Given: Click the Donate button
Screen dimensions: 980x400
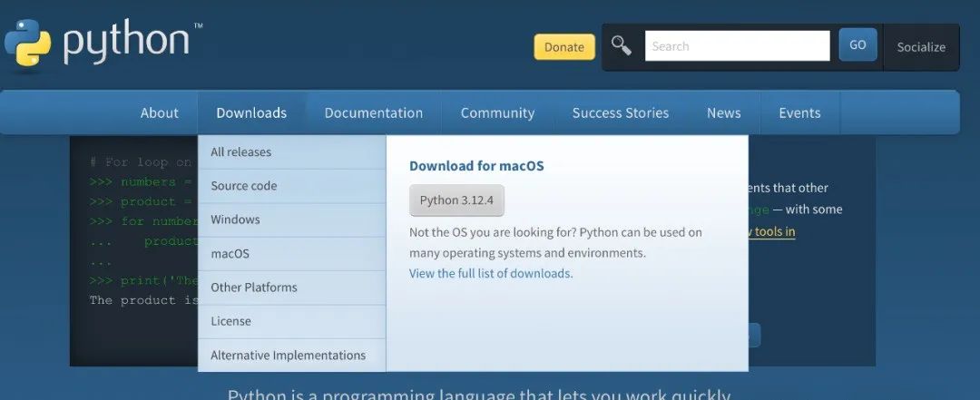Looking at the screenshot, I should pos(564,47).
